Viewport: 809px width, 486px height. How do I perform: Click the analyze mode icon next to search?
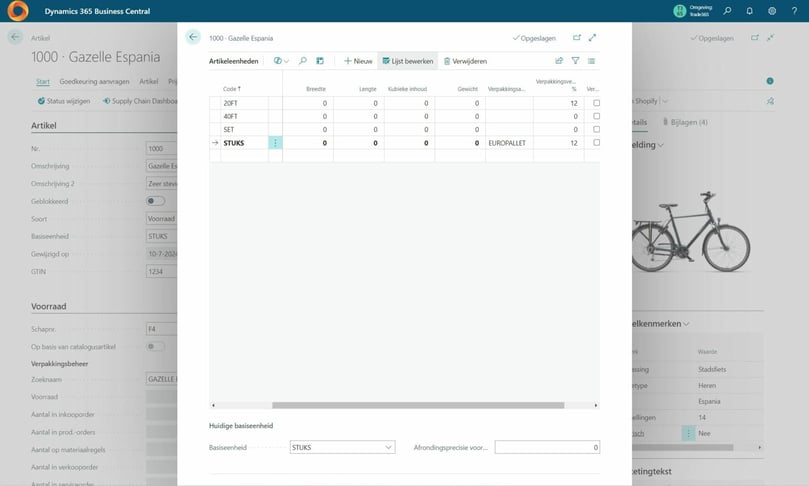[320, 61]
